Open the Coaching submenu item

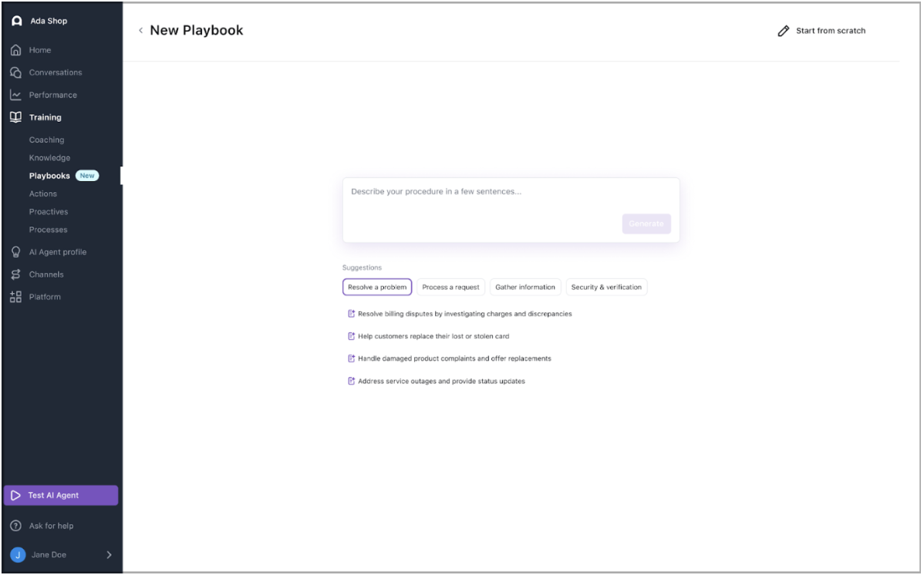46,140
